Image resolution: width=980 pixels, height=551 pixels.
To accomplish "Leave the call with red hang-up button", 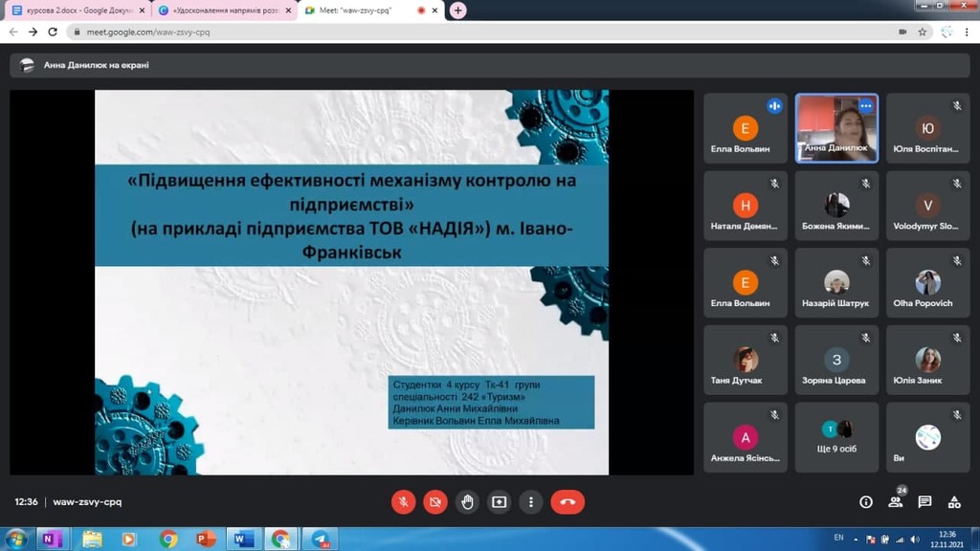I will pyautogui.click(x=568, y=502).
